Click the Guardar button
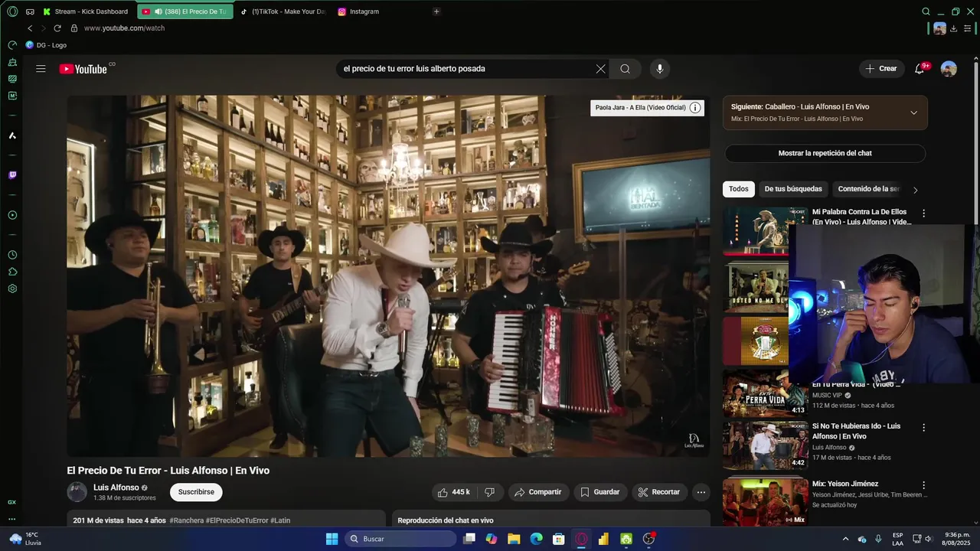The image size is (980, 551). (x=600, y=492)
